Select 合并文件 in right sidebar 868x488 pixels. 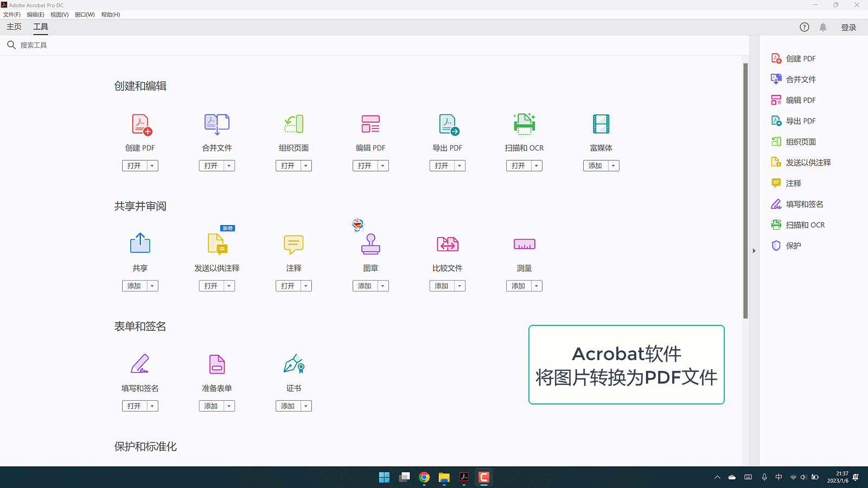pos(794,79)
